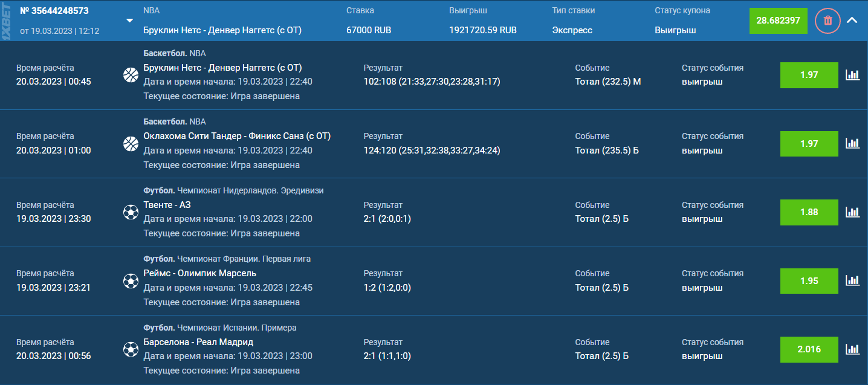Click event Тотал (232.5) М
868x385 pixels.
(608, 82)
